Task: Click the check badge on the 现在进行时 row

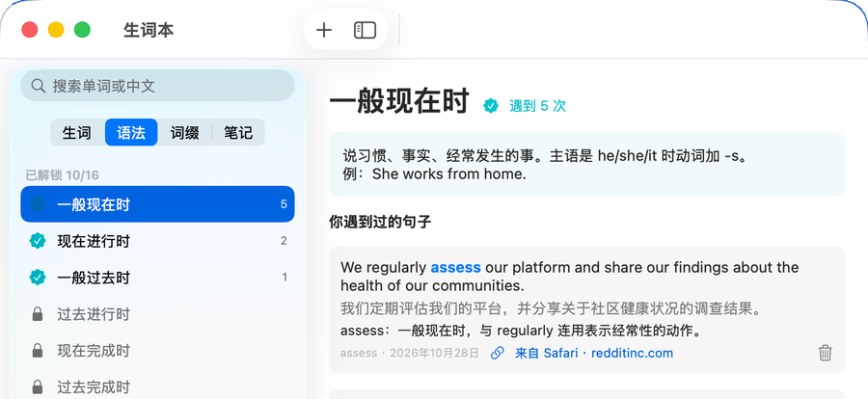Action: click(x=37, y=241)
